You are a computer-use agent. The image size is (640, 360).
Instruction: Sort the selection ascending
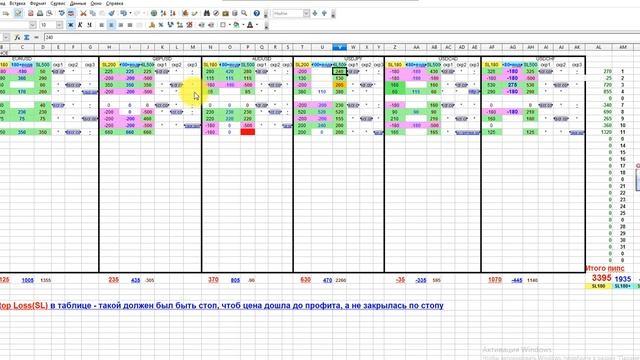(163, 13)
